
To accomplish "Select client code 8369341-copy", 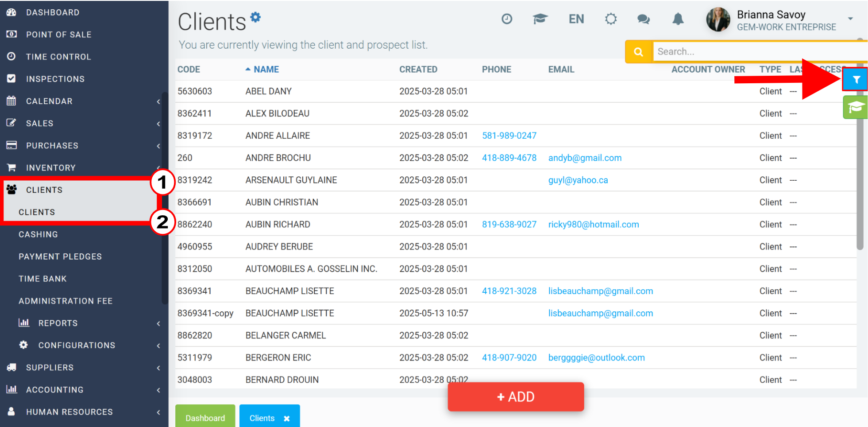I will [x=205, y=313].
